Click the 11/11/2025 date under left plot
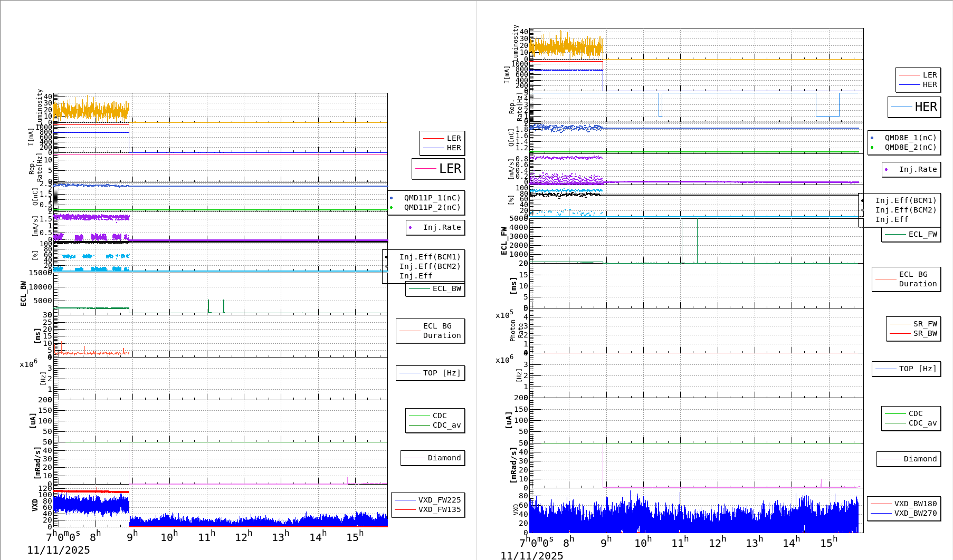Viewport: 953px width, 560px height. (59, 550)
